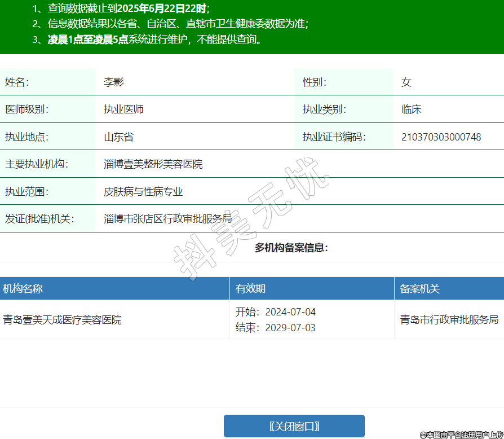
Task: Select the certificate number 210370303000748
Action: coord(441,137)
